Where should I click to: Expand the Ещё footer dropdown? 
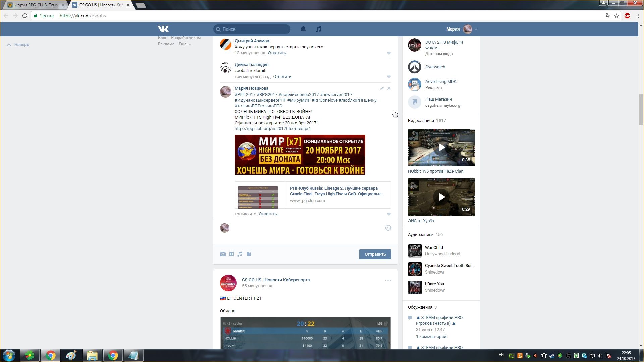tap(184, 44)
